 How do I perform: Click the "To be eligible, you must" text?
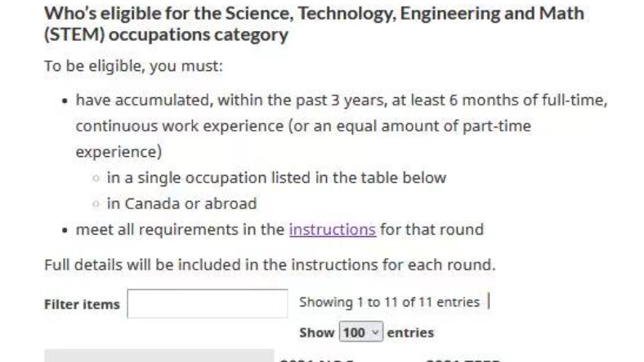pyautogui.click(x=133, y=66)
